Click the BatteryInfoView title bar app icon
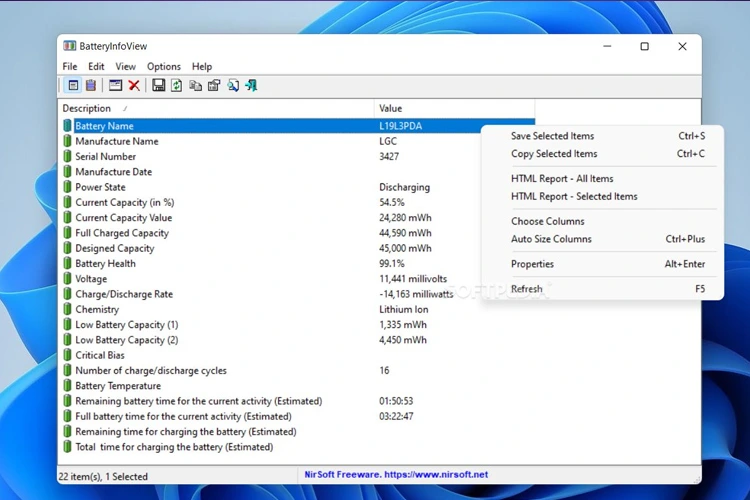 coord(69,46)
